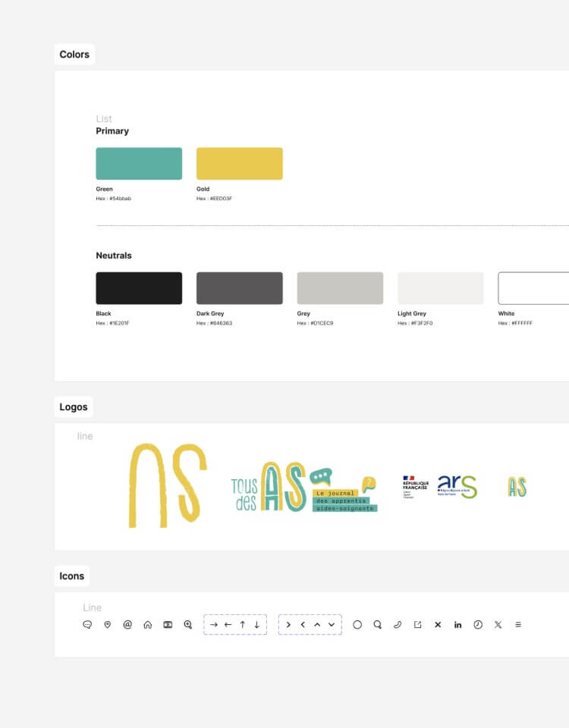Click the Neutrals heading
This screenshot has width=569, height=728.
[x=114, y=256]
